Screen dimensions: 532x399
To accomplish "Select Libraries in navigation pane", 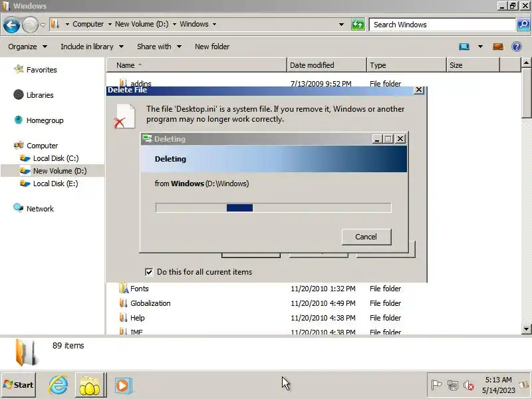I will (x=40, y=95).
